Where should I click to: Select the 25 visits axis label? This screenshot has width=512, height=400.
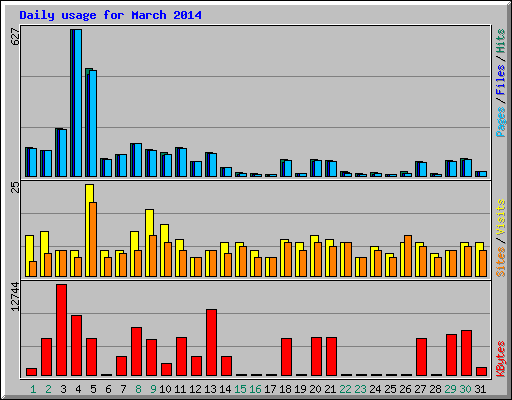15,188
